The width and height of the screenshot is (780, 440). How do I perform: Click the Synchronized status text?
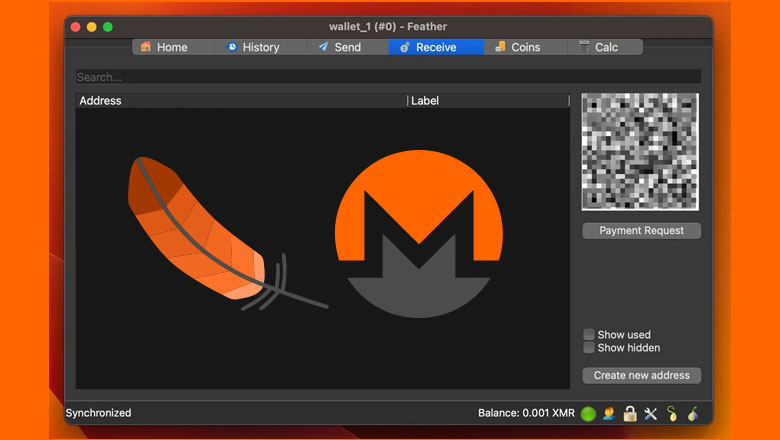[98, 413]
